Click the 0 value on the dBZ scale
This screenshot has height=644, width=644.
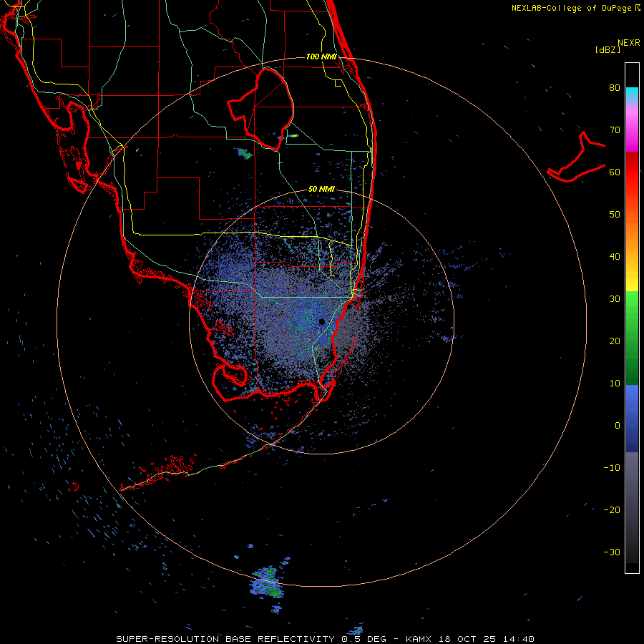[618, 426]
